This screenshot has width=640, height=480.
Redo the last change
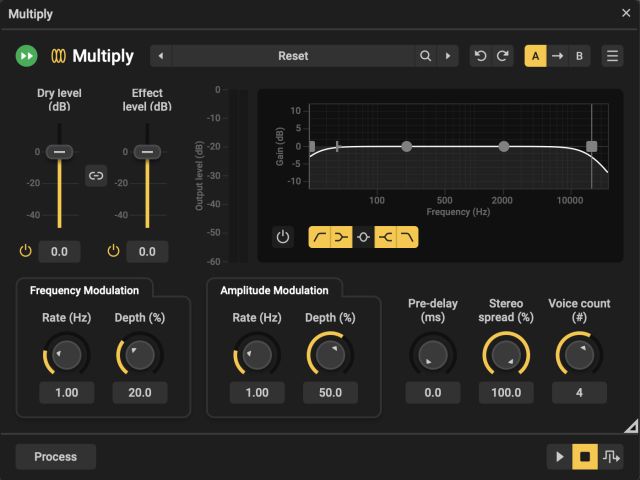[x=502, y=56]
